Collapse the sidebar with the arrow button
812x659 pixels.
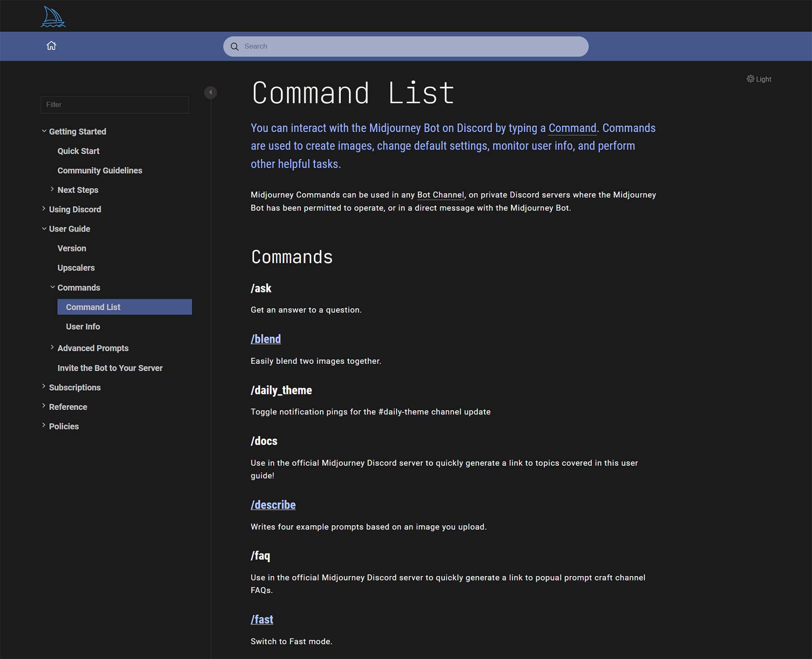tap(210, 92)
